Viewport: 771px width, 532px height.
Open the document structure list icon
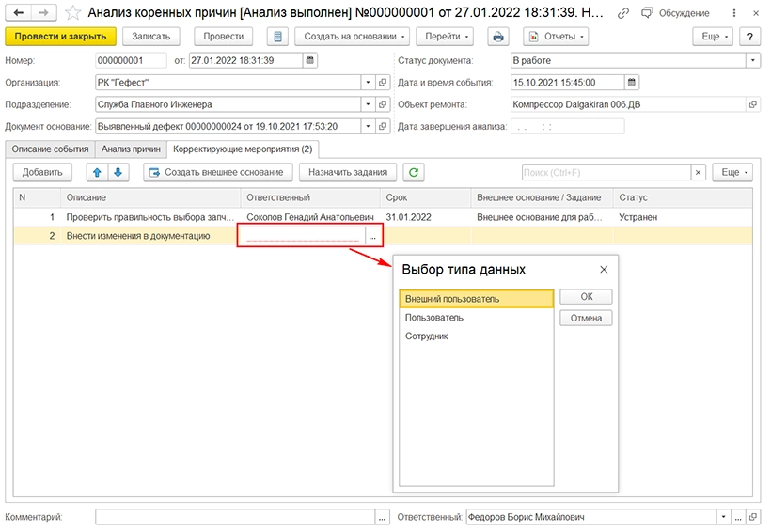[x=276, y=37]
